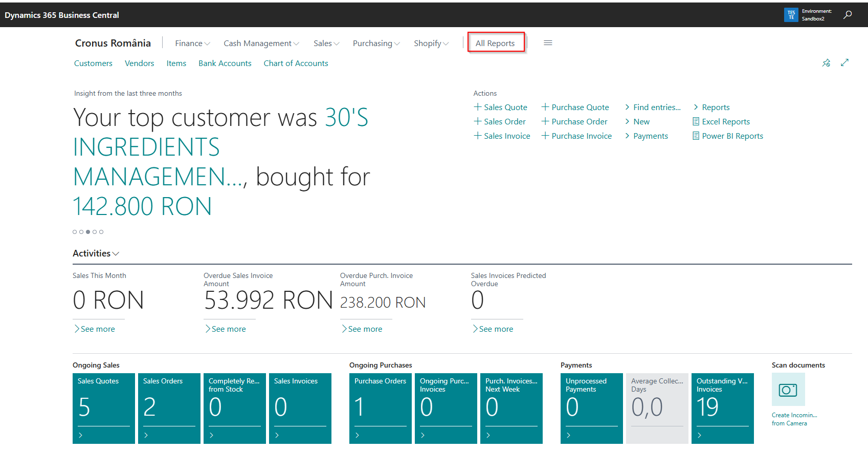Viewport: 868px width, 451px height.
Task: Open the Customers list
Action: coord(93,63)
